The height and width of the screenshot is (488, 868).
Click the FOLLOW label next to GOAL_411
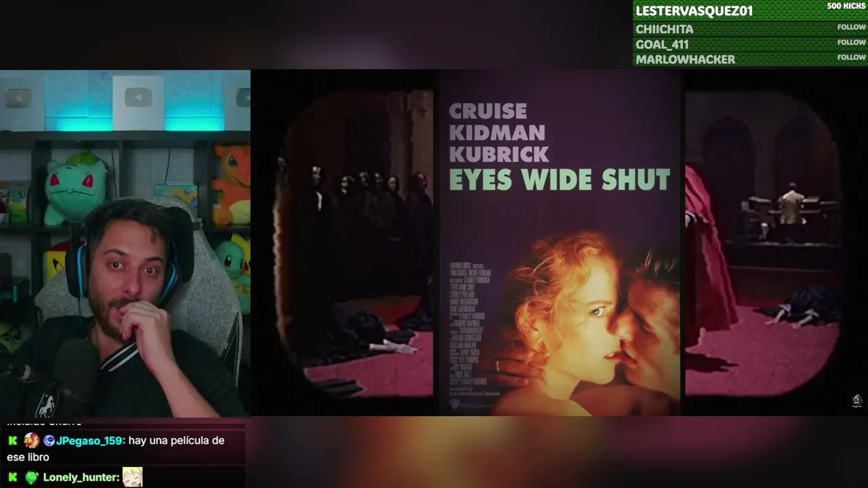(852, 42)
